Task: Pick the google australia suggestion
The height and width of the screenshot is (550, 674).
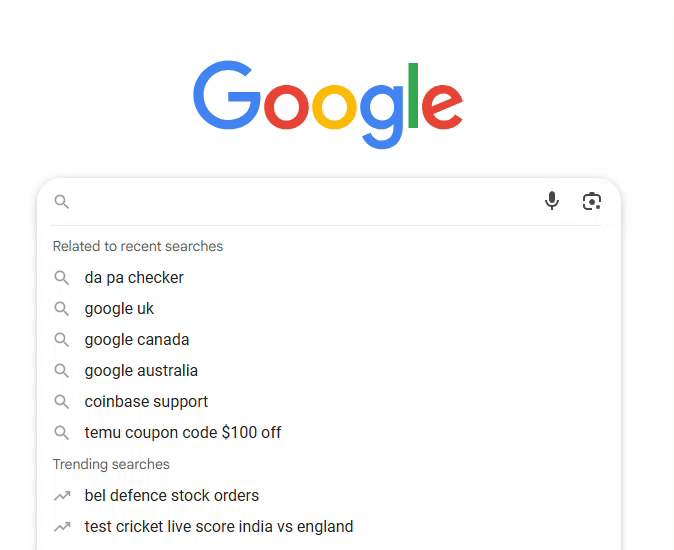Action: (x=141, y=371)
